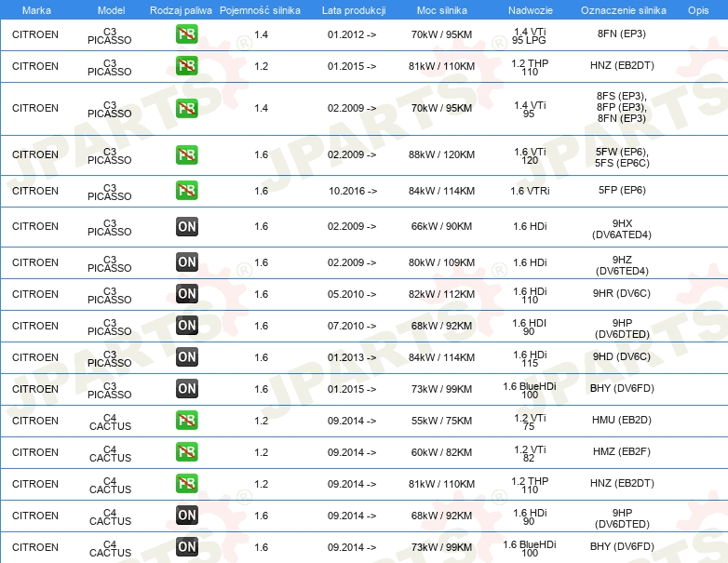The image size is (728, 563).
Task: Click the Pojemność silnika column header
Action: 260,10
